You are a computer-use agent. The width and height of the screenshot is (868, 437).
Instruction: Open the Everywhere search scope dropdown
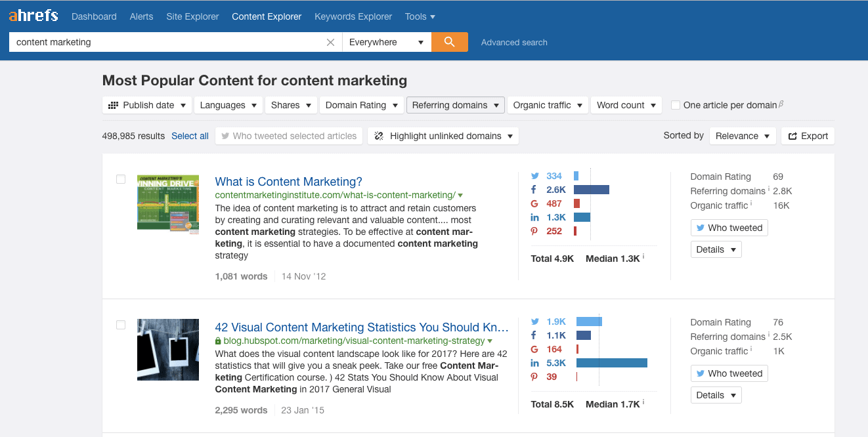(387, 42)
